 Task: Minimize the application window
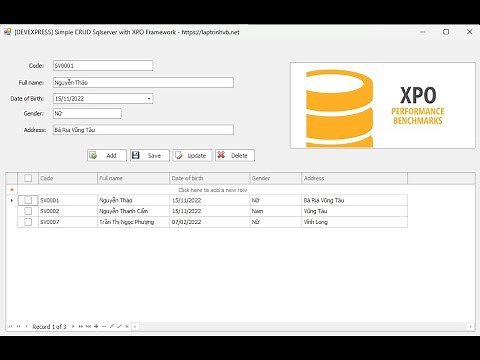pyautogui.click(x=423, y=32)
